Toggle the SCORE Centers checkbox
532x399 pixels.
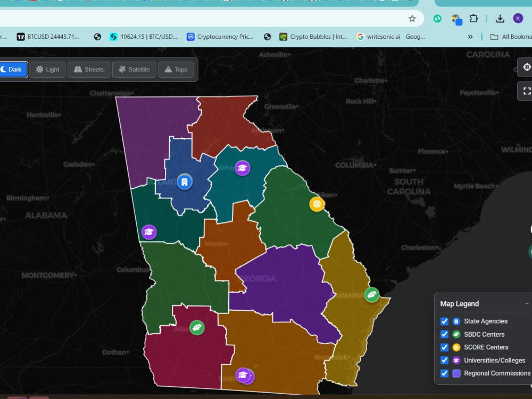444,347
